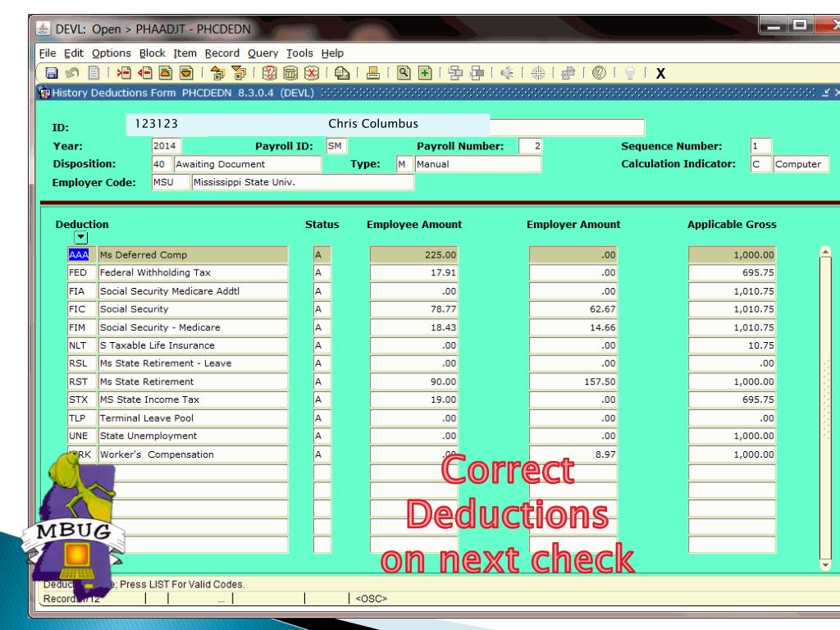Open the Edit menu
The width and height of the screenshot is (840, 630).
click(73, 53)
